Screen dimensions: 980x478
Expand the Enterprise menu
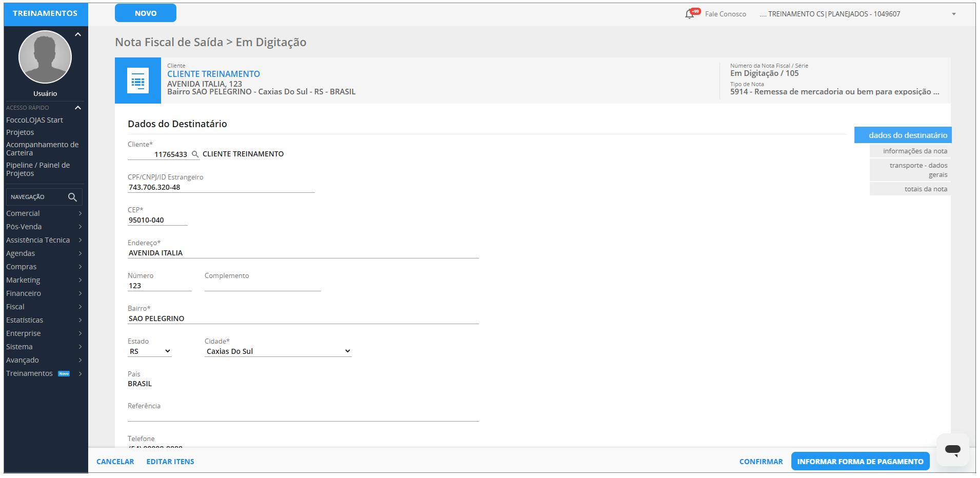point(44,333)
